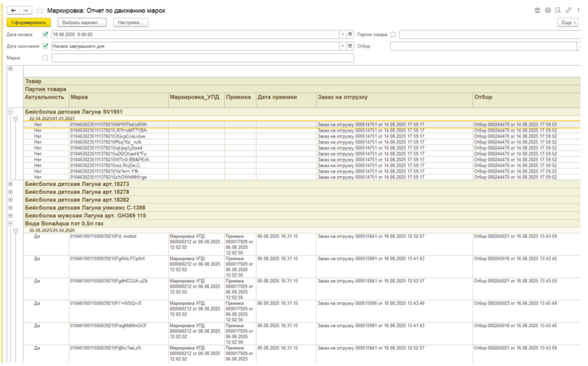Click the forward navigation arrow

coord(25,10)
